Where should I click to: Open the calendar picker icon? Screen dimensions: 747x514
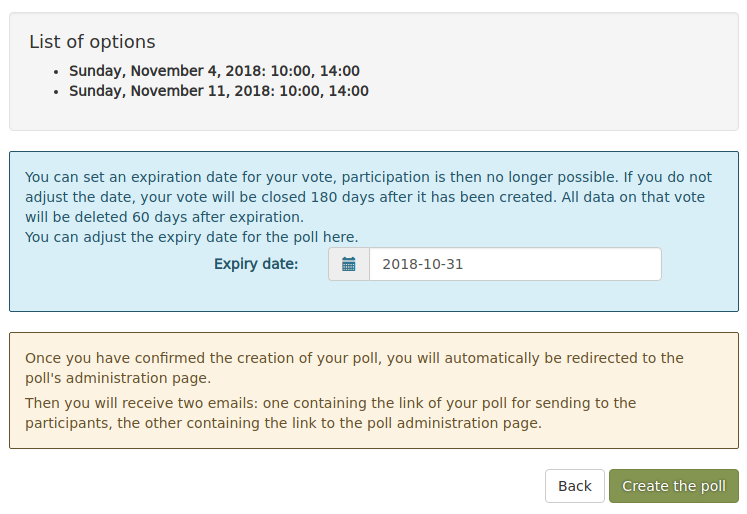click(x=349, y=264)
